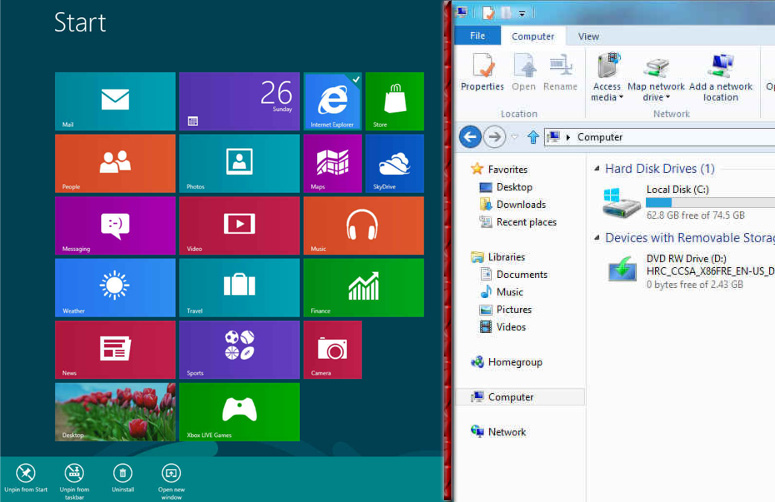
Task: Click '62.8 GB free of 74.5 GB' text
Action: 695,215
